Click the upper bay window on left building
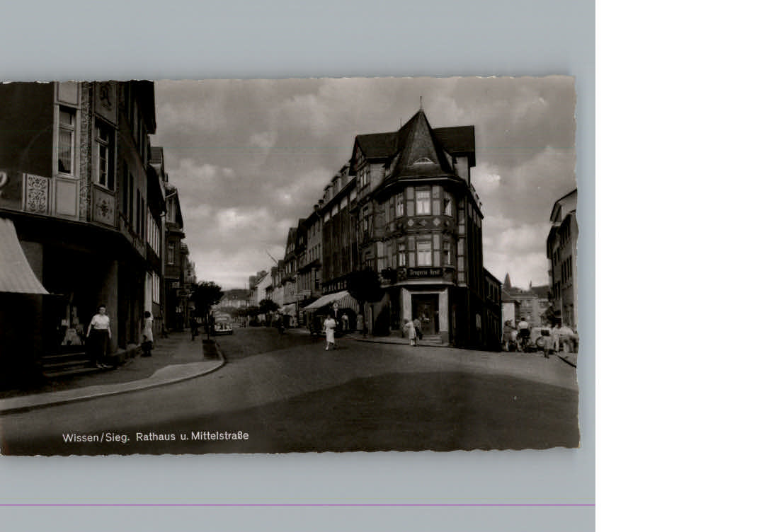Viewport: 759px width, 532px height. [67, 141]
